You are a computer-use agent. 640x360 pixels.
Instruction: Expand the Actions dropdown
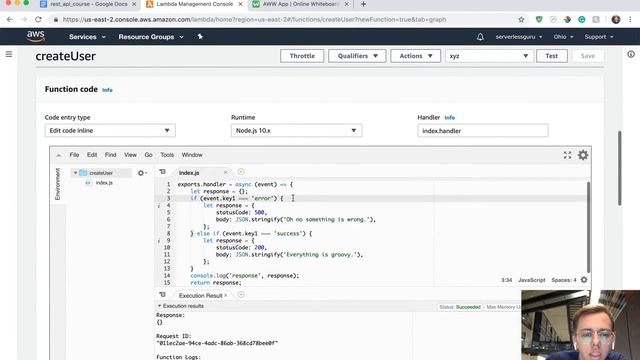(416, 56)
